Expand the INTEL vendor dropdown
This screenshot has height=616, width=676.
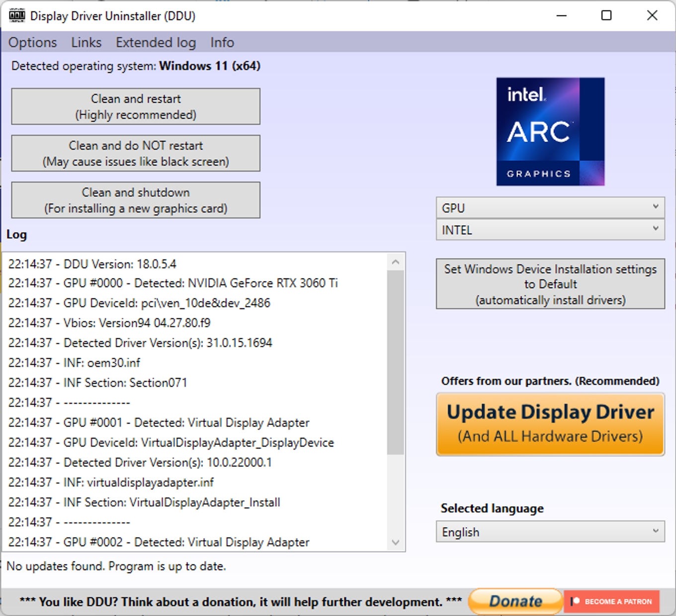tap(550, 230)
